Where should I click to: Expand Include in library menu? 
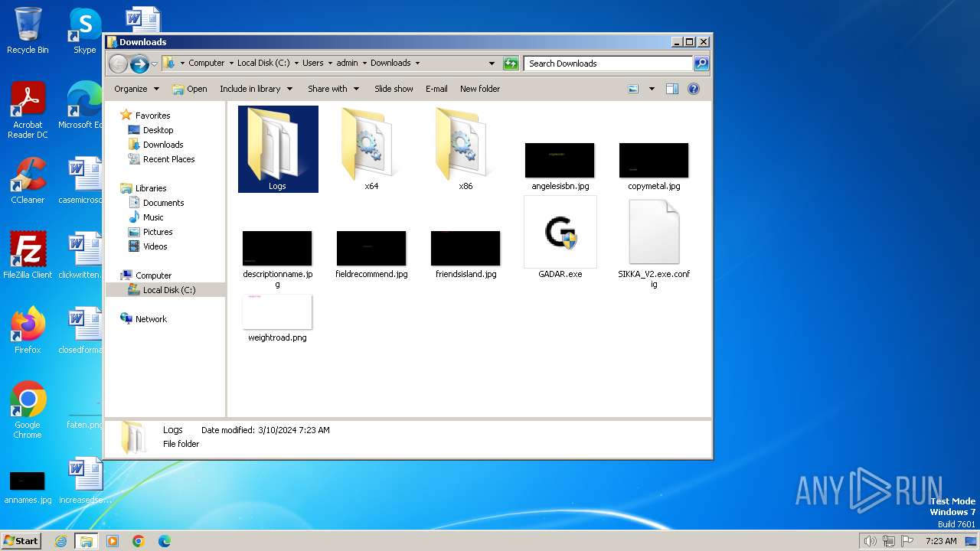(256, 89)
